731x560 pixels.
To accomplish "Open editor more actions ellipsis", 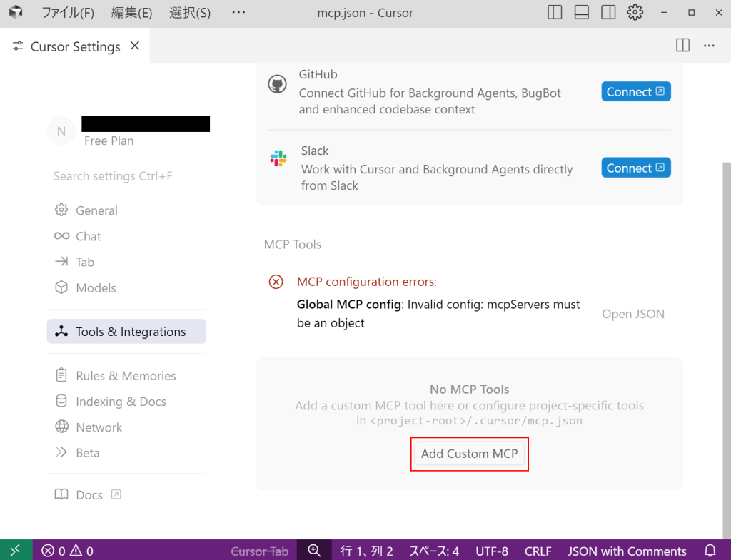I will pos(709,46).
